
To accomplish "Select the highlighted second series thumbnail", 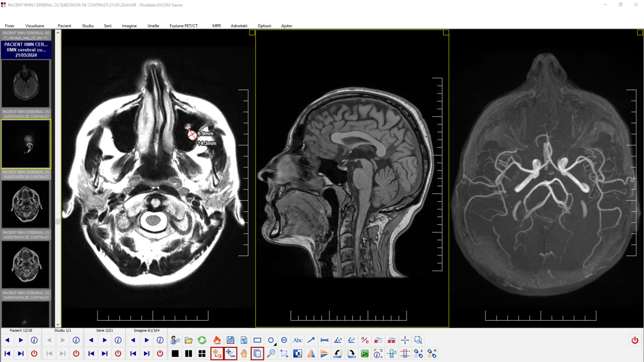I will [x=26, y=144].
